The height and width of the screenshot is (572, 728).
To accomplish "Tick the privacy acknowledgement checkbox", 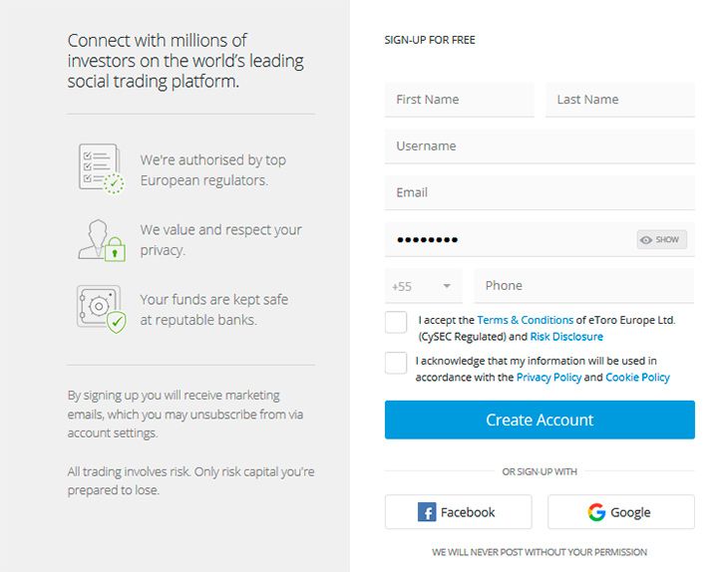I will (x=396, y=363).
